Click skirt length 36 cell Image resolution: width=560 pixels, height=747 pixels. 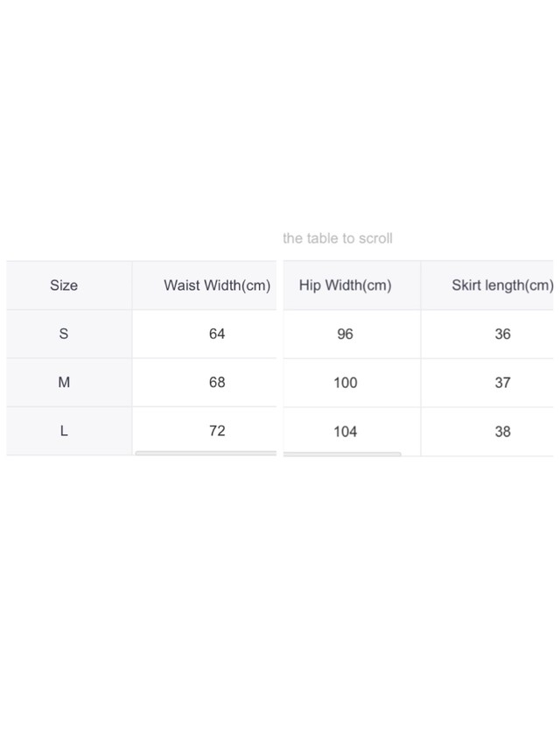click(x=487, y=335)
